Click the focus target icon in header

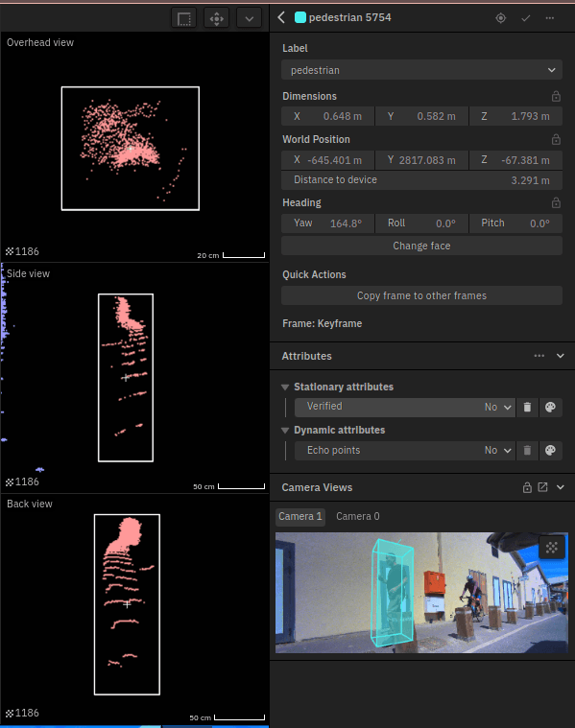click(x=501, y=18)
